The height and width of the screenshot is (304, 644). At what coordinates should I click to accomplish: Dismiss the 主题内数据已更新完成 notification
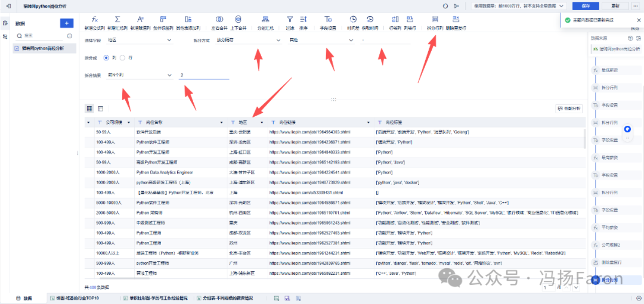pyautogui.click(x=638, y=20)
